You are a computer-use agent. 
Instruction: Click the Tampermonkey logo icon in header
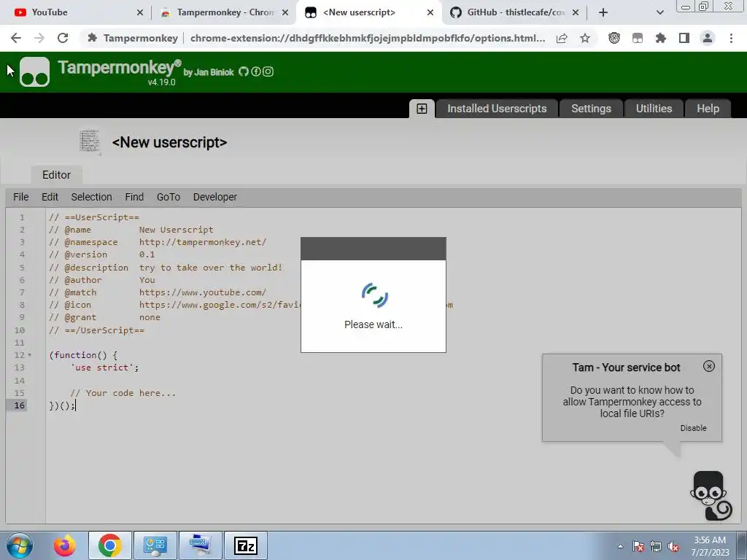(34, 72)
